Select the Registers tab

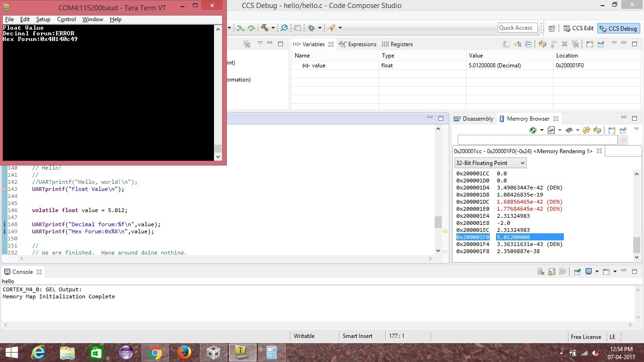[397, 44]
